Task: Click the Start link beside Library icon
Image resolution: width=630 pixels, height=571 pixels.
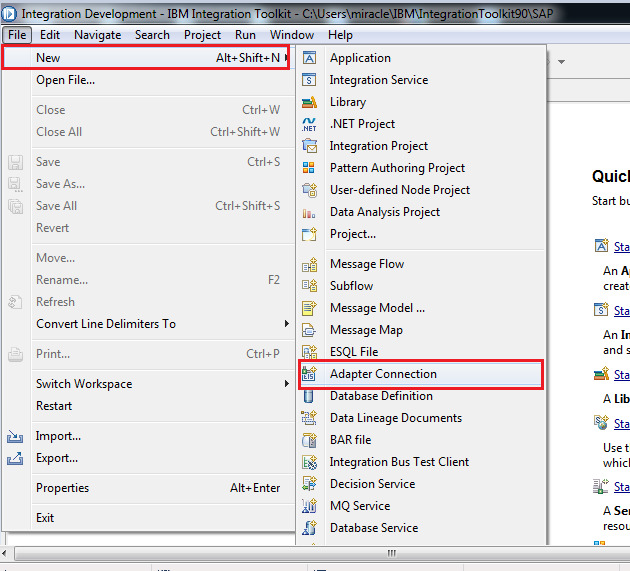Action: (622, 375)
